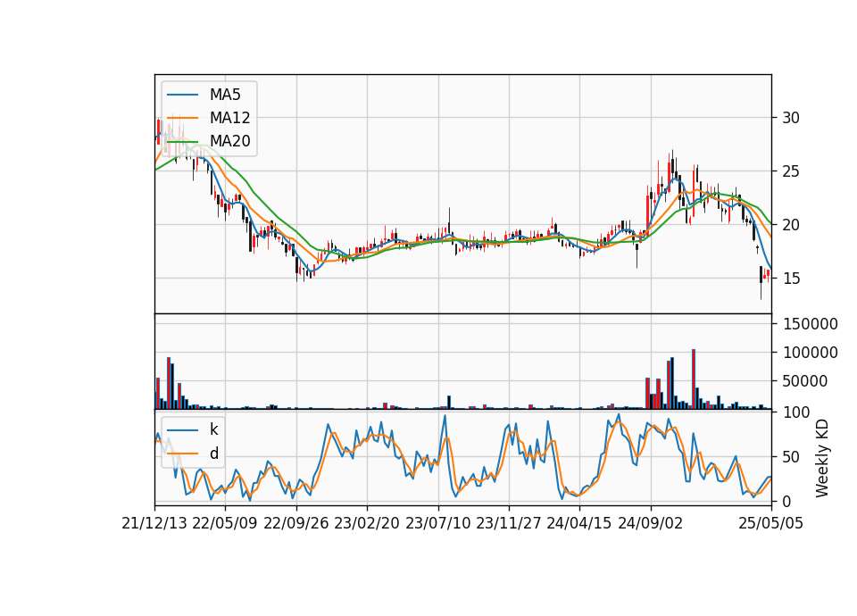Click the volume axis value 50000

click(804, 381)
